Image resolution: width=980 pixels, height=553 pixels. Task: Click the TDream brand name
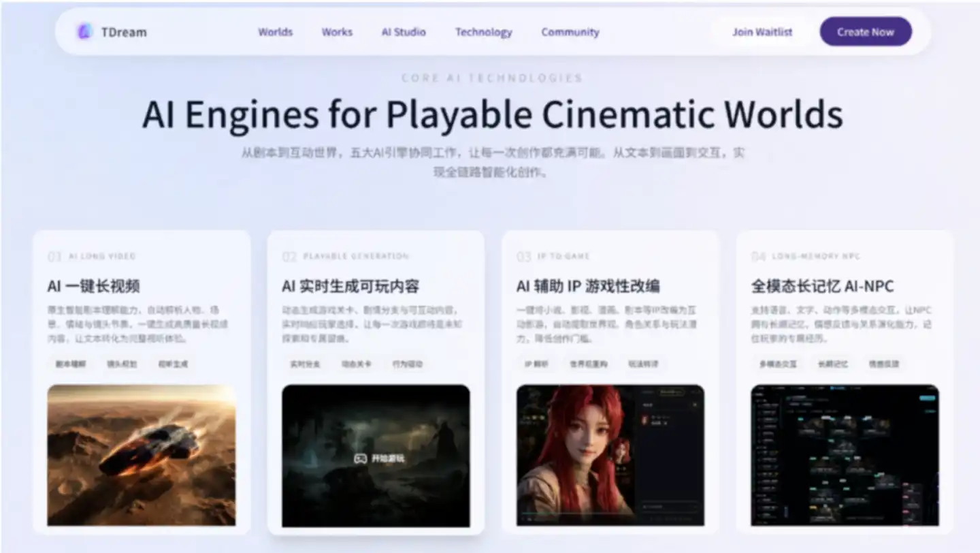[124, 32]
